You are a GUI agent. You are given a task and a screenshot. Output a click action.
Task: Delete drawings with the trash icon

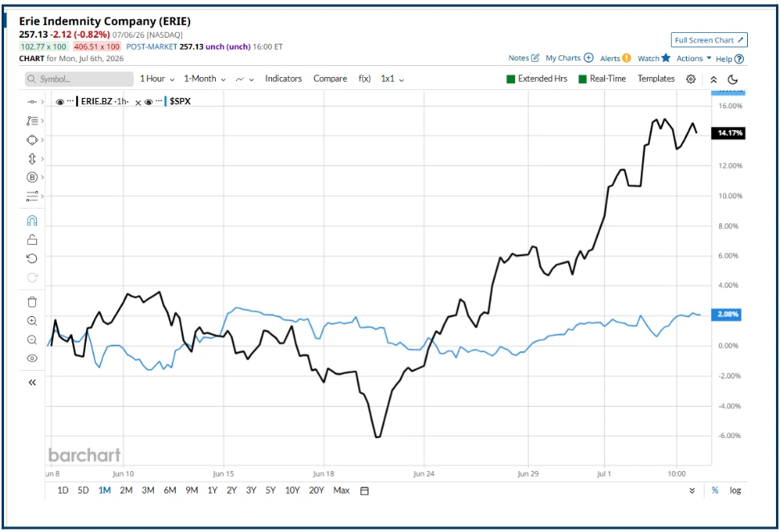(32, 302)
